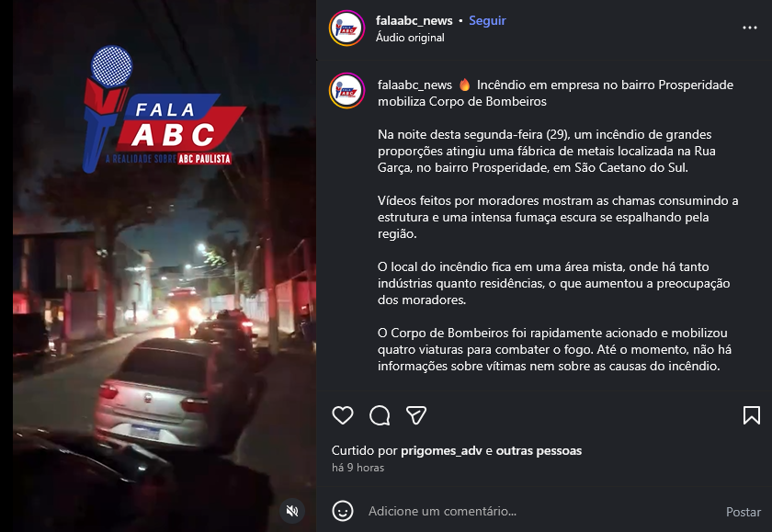Unmute the video with the speaker icon

click(292, 511)
